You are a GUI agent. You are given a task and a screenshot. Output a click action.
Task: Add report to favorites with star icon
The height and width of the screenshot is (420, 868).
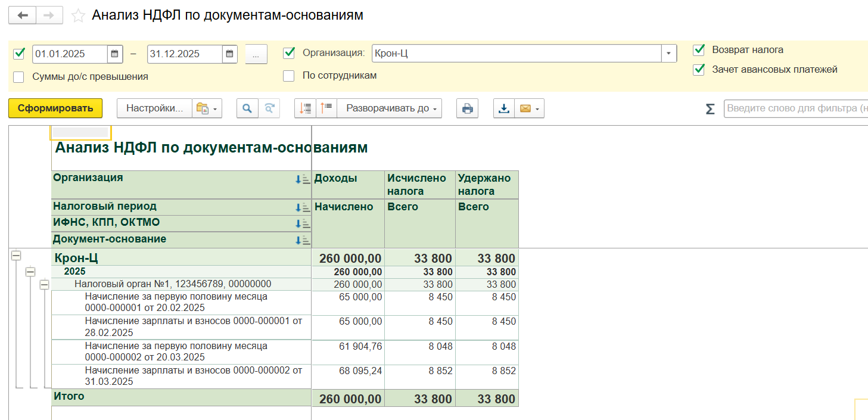click(x=78, y=15)
